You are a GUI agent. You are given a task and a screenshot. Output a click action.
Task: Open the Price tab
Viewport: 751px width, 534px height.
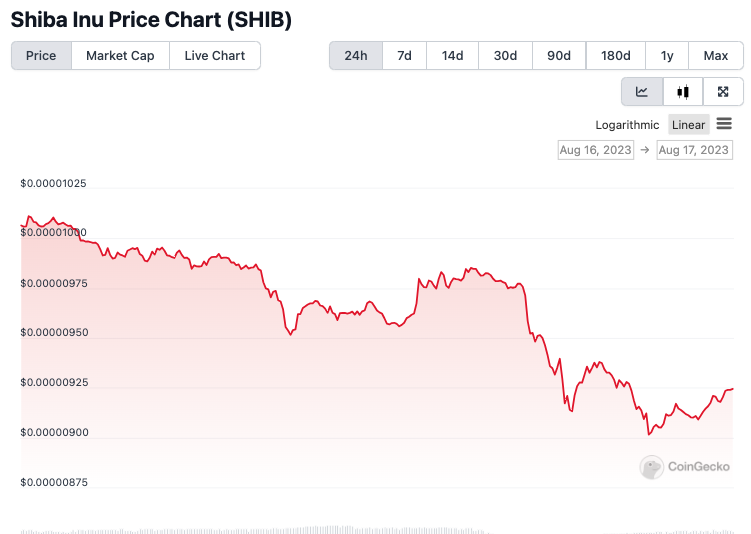41,56
